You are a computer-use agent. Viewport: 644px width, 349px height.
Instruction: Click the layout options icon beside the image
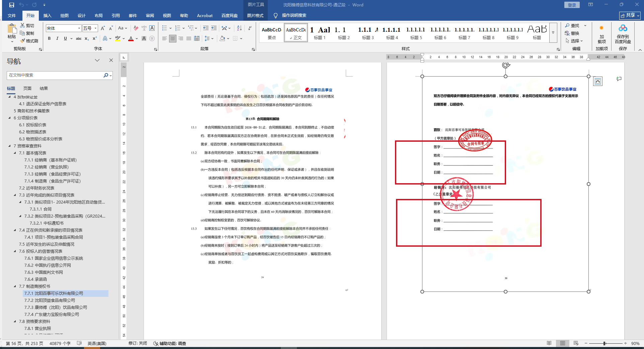(597, 81)
